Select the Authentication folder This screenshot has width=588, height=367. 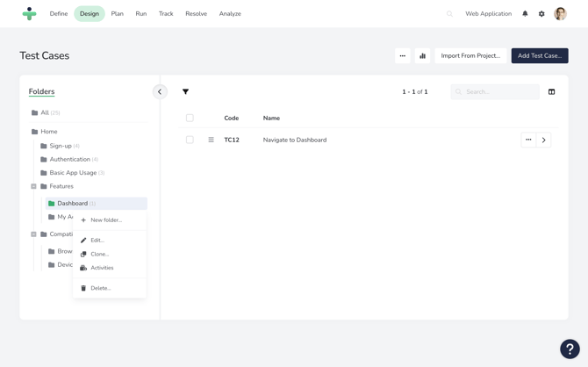tap(69, 159)
